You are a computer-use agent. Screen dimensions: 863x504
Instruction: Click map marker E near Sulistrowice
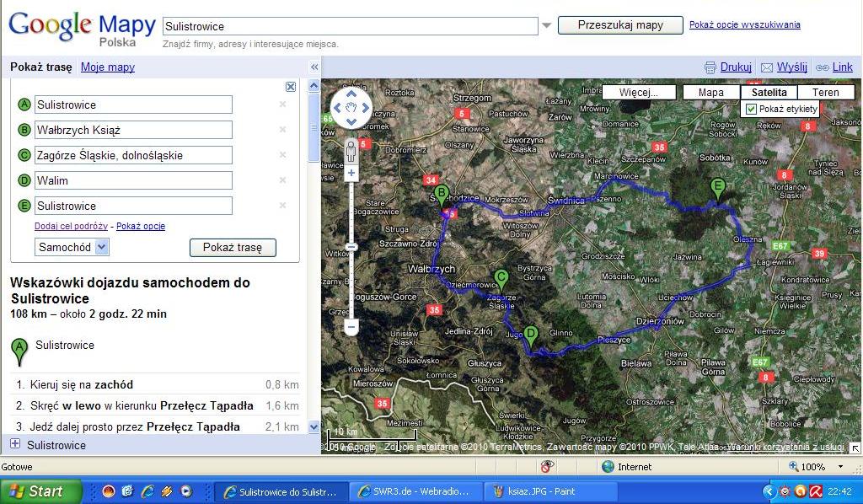point(718,188)
